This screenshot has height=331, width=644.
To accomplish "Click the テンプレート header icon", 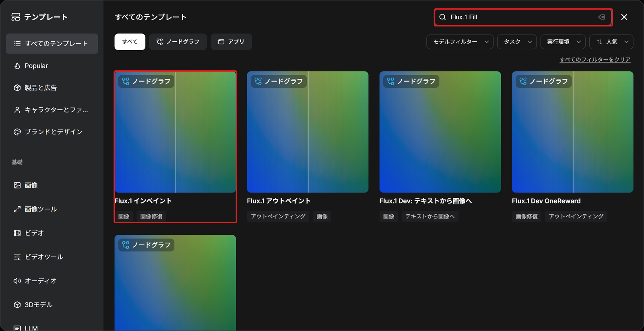I will point(16,17).
